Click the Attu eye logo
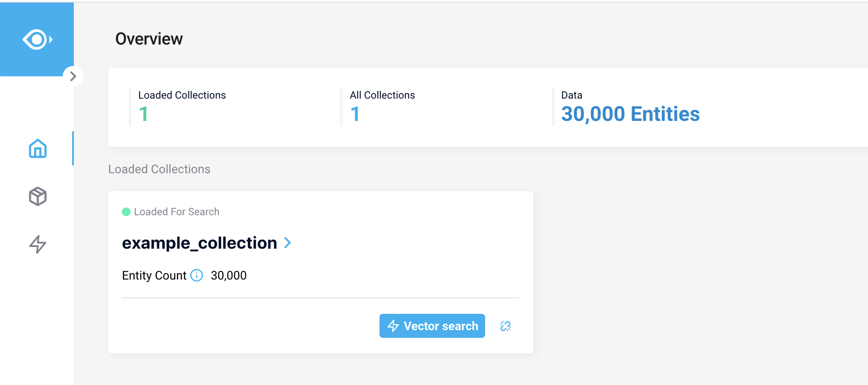The image size is (868, 385). click(x=37, y=39)
